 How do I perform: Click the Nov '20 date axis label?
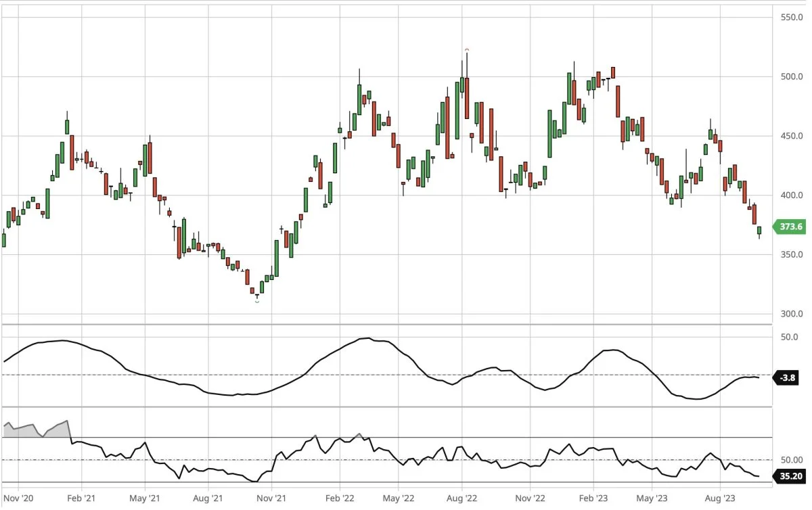pyautogui.click(x=18, y=499)
